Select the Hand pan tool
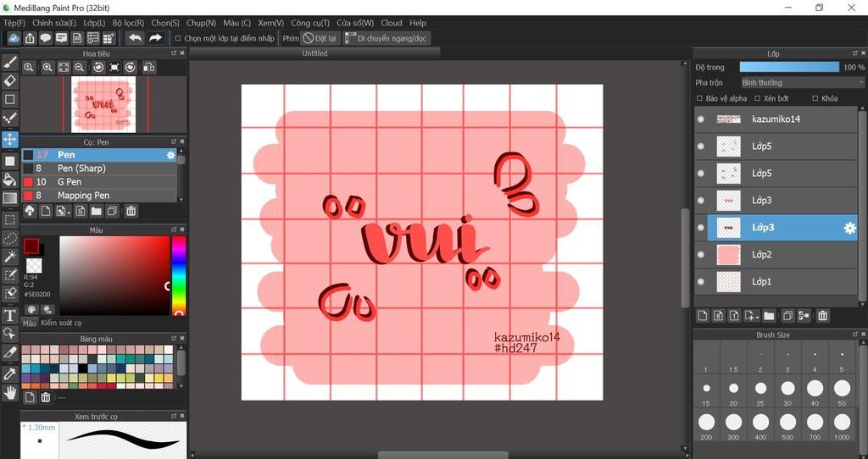 point(10,393)
